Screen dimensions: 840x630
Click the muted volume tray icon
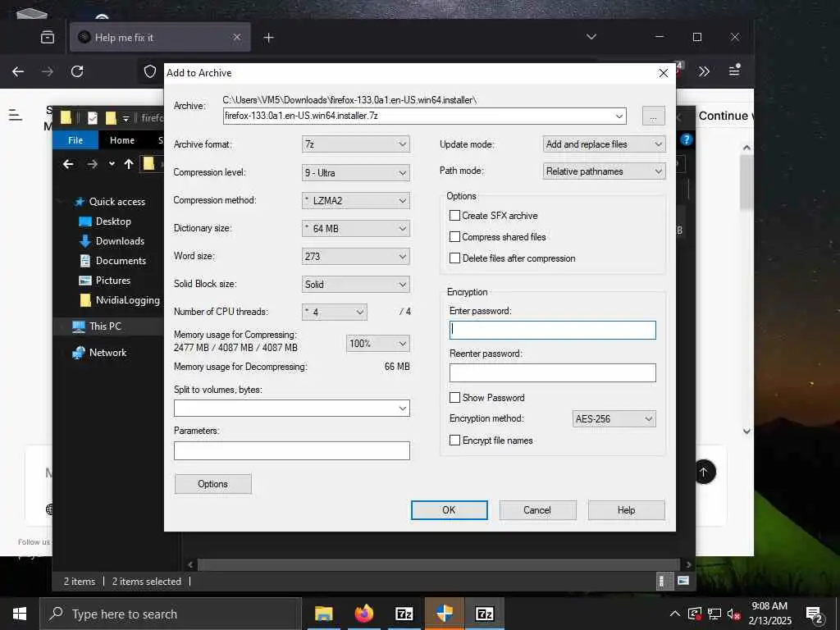[734, 614]
